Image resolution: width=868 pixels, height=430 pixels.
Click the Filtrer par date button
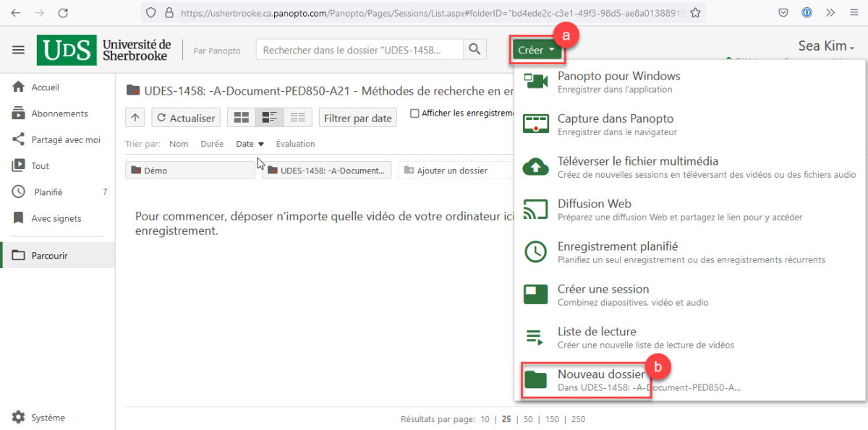357,118
